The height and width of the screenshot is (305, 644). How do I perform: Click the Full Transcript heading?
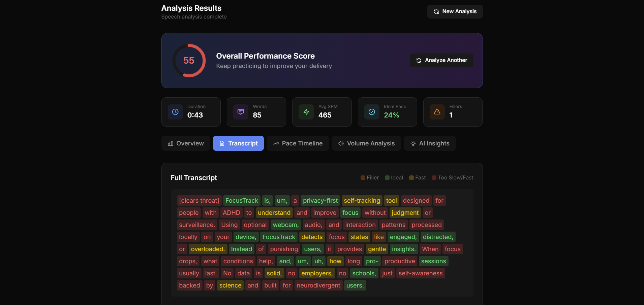coord(194,178)
